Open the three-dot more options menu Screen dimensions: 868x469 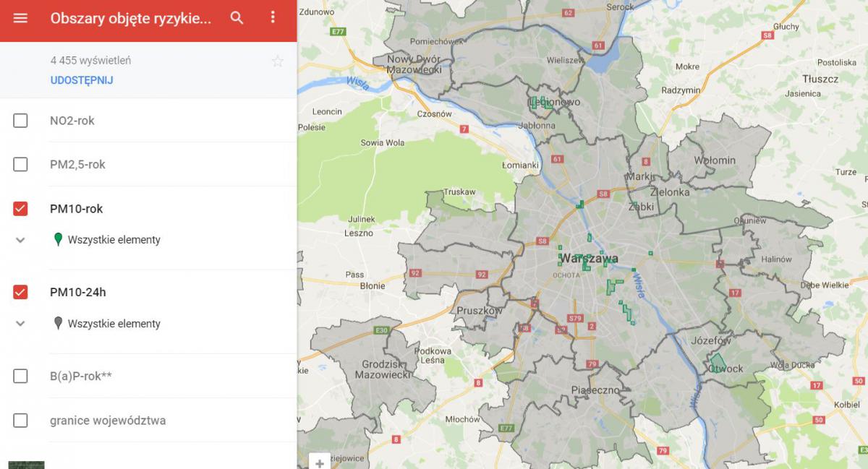tap(273, 17)
